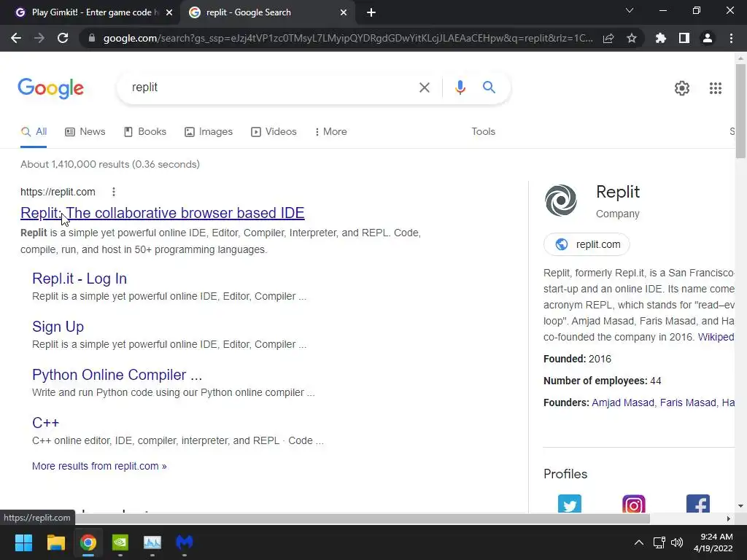Open File Explorer from the taskbar
The width and height of the screenshot is (747, 560).
pos(55,542)
